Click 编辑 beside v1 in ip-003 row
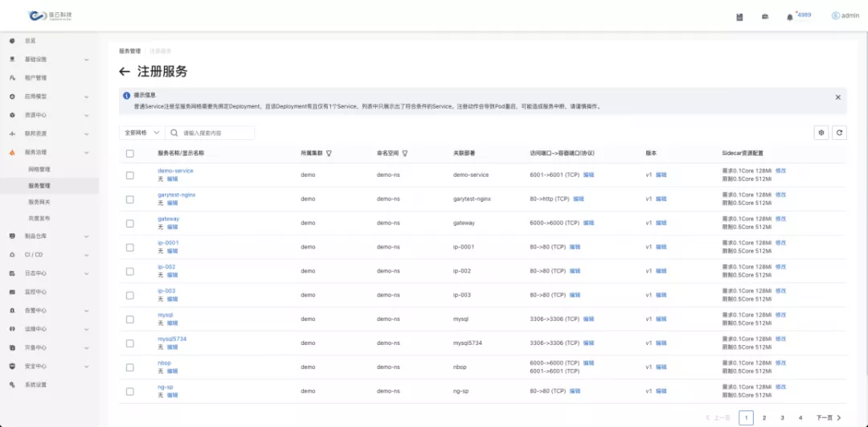This screenshot has width=868, height=427. (661, 295)
